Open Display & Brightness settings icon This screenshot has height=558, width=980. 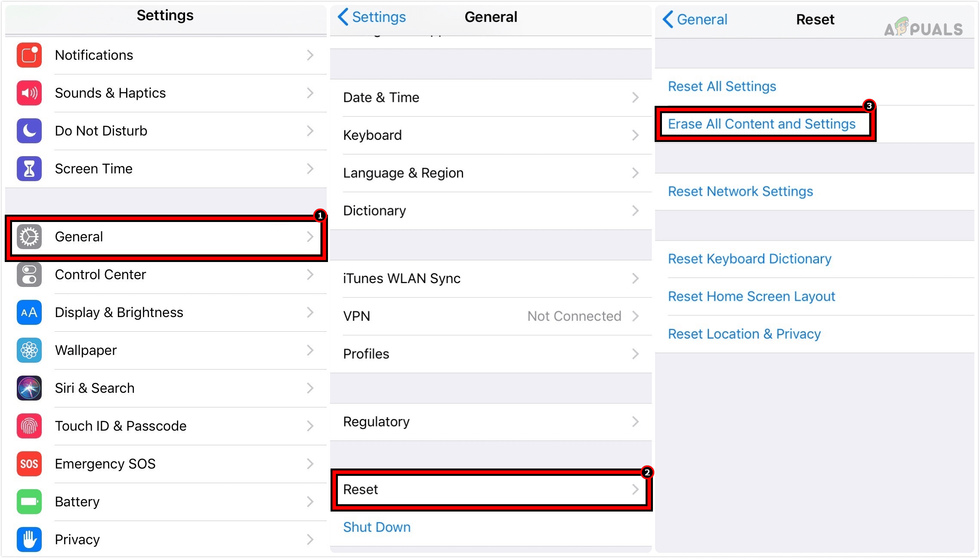28,312
